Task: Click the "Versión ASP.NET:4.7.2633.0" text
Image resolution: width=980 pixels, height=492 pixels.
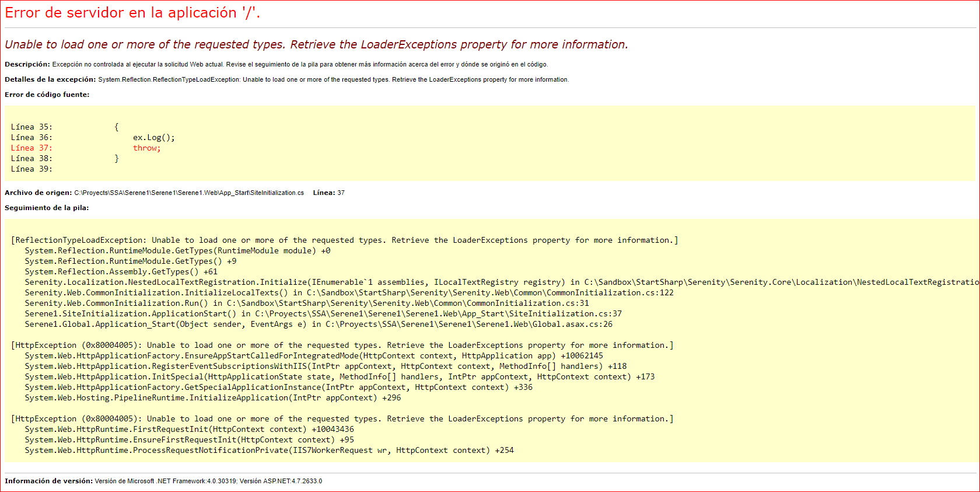Action: 281,481
